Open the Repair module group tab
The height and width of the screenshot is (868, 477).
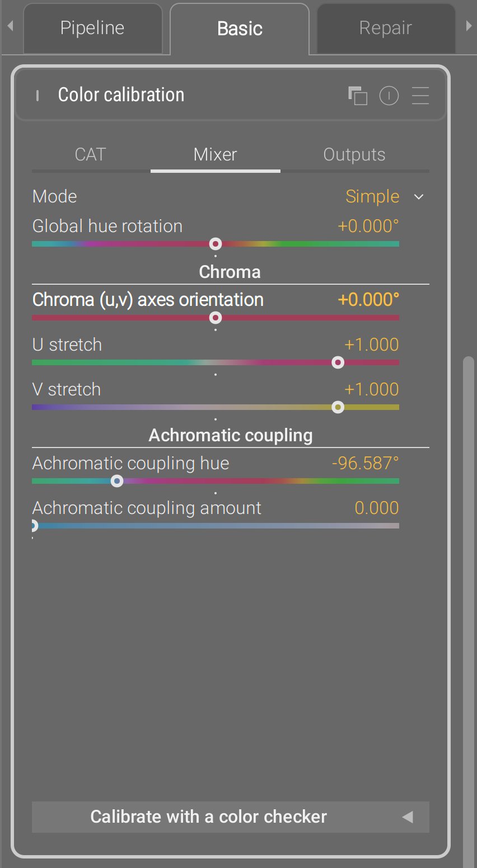click(x=385, y=29)
